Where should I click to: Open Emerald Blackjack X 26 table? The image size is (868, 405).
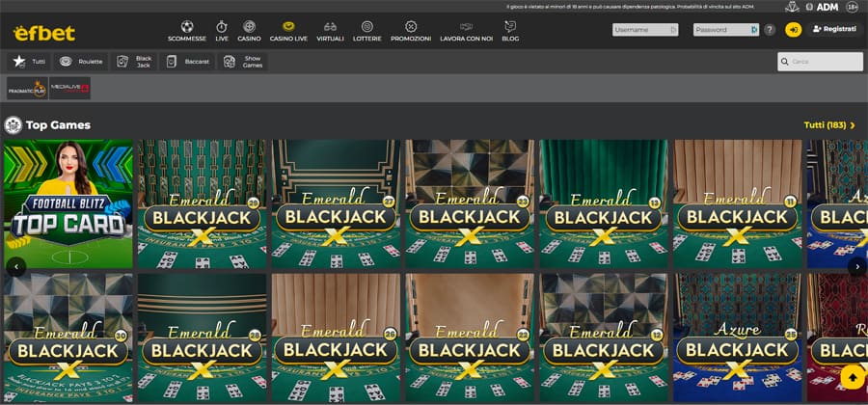click(336, 337)
